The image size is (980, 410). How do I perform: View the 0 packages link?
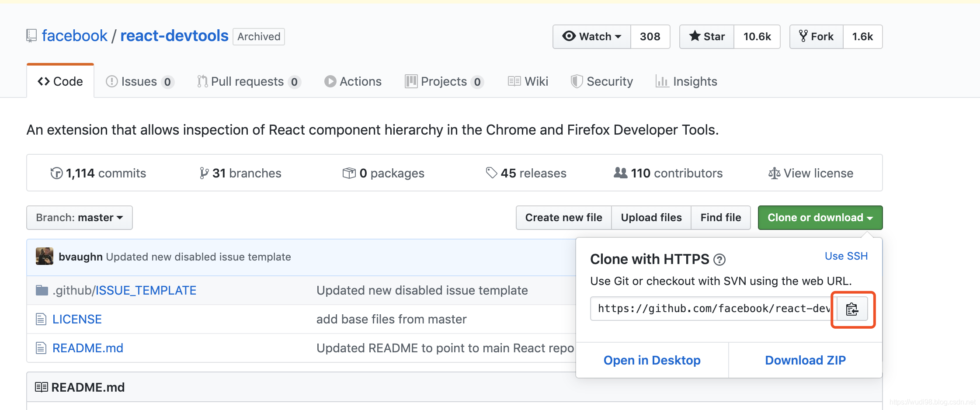[383, 173]
